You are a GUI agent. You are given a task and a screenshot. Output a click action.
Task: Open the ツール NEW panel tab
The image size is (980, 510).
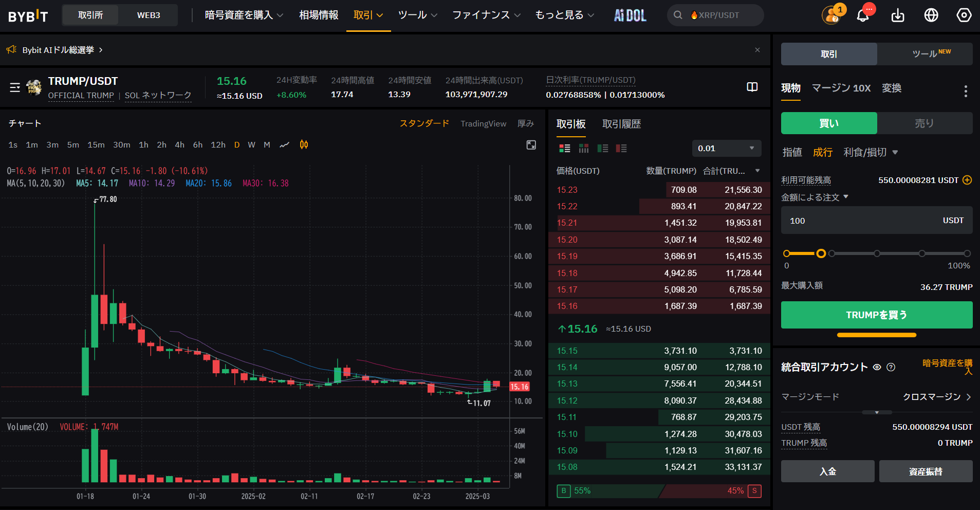[x=925, y=54]
